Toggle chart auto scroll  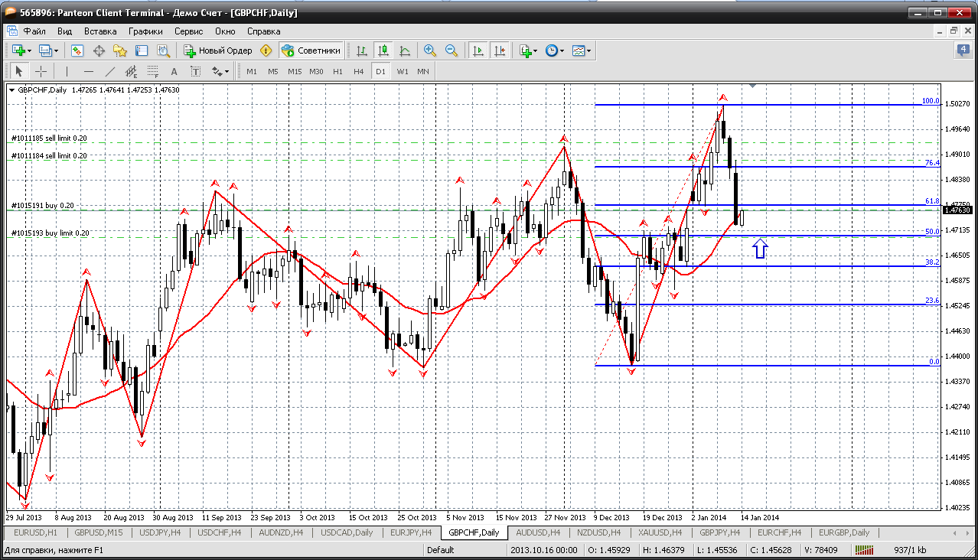point(478,50)
